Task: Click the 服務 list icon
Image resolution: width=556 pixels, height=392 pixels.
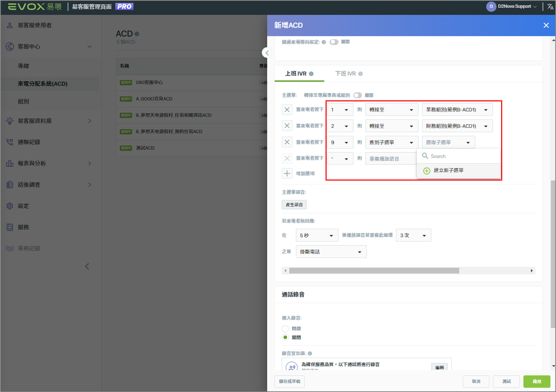Action: [10, 227]
